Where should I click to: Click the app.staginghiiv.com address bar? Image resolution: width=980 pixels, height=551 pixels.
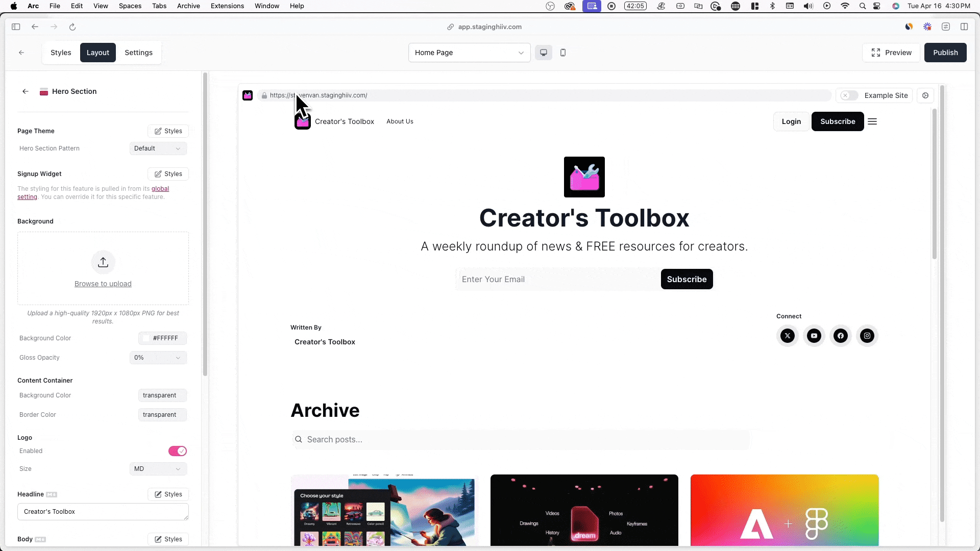coord(489,27)
